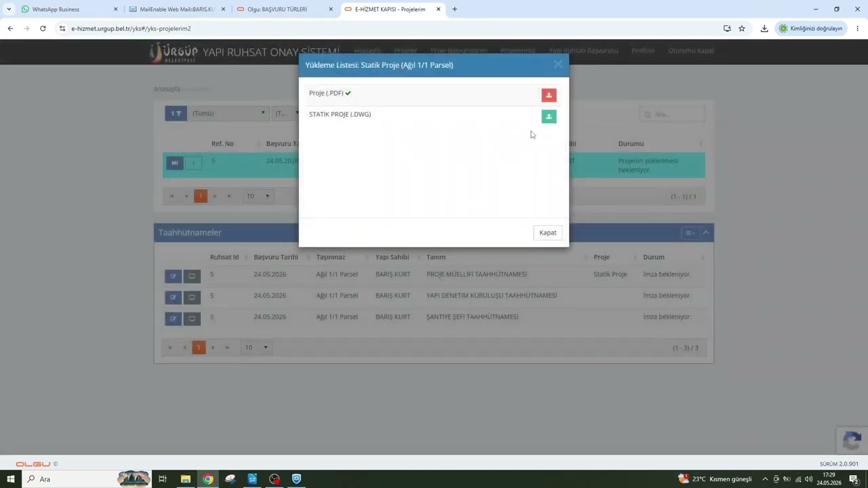Edit ŞANTİYE ŞEFİ TAAHHÜTNAMESİ row
The width and height of the screenshot is (868, 488).
coord(173,319)
